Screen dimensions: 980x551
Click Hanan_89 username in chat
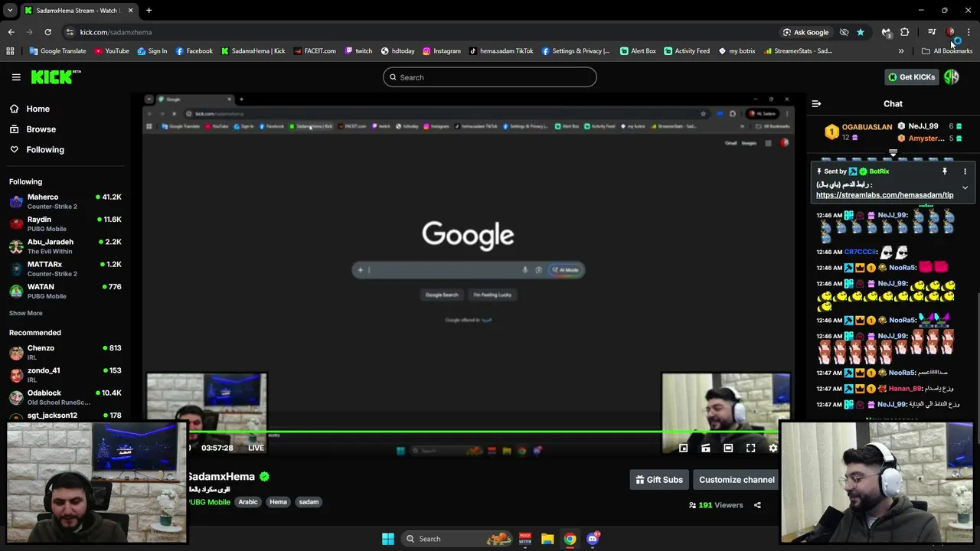point(905,389)
